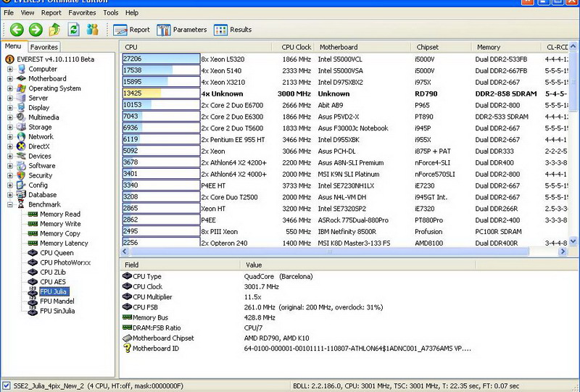The image size is (580, 392).
Task: Refresh the benchmark results
Action: pyautogui.click(x=74, y=29)
